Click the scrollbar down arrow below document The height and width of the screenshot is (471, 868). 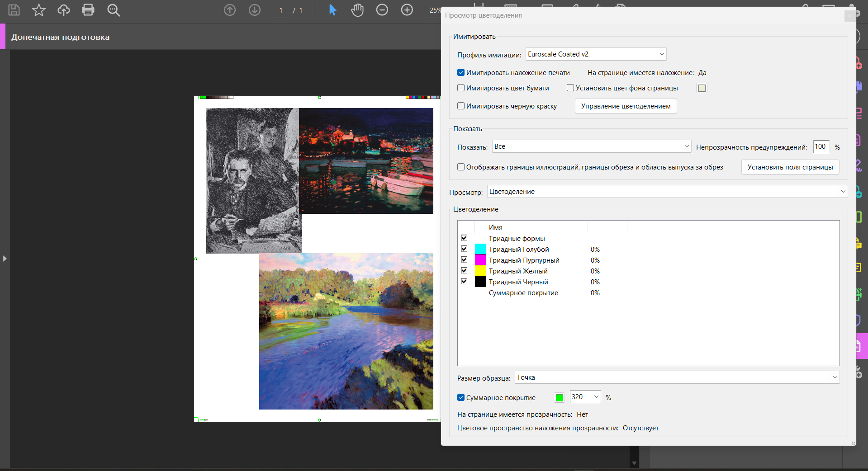tap(634, 463)
